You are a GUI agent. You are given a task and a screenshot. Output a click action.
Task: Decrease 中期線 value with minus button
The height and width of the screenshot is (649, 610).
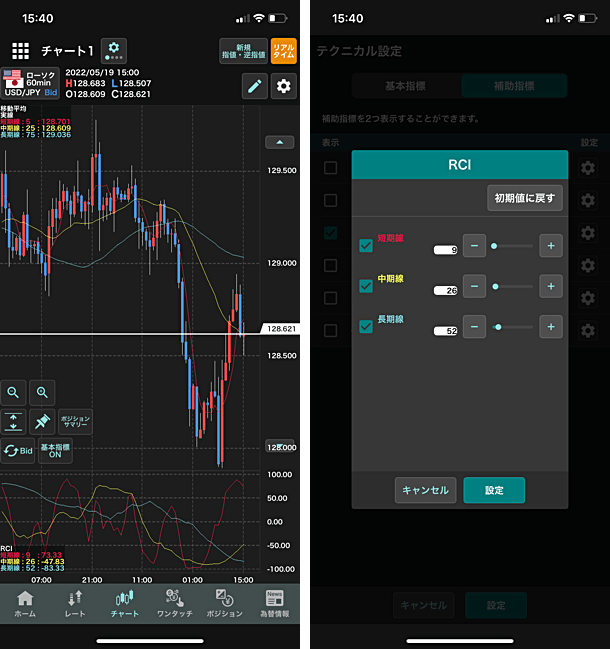(474, 286)
